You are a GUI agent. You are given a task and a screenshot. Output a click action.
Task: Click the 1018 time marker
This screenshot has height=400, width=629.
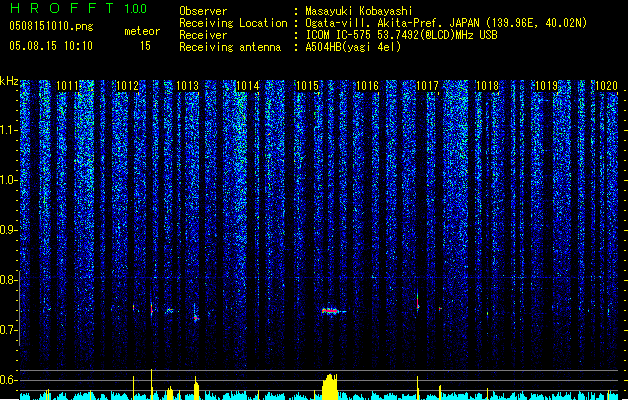coord(487,86)
